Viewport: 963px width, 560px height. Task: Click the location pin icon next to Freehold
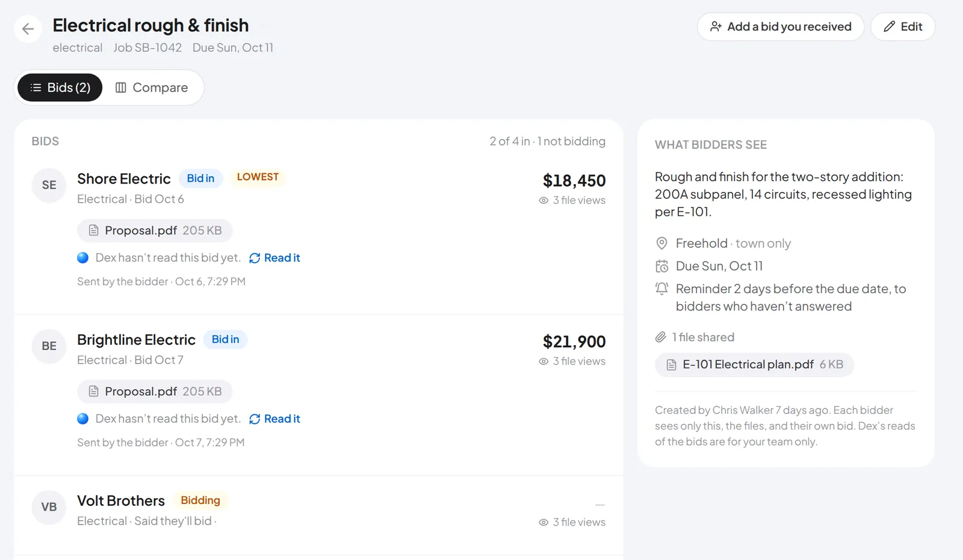[661, 244]
